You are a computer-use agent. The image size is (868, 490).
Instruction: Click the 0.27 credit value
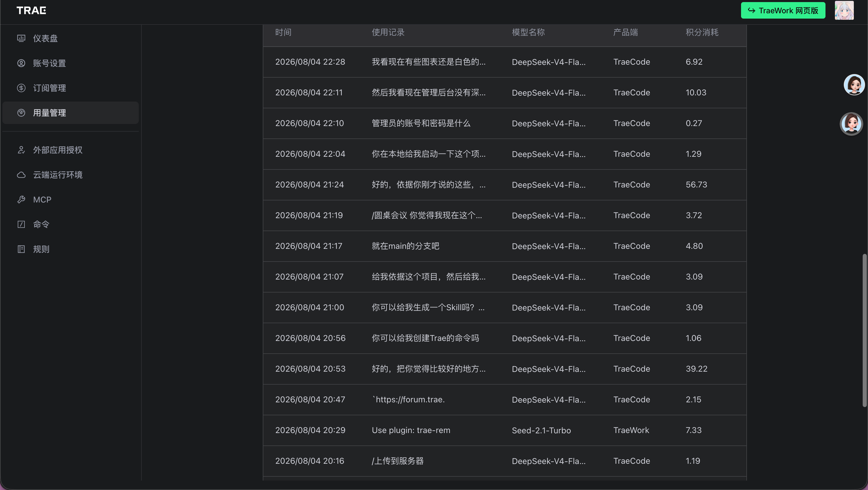click(x=694, y=123)
